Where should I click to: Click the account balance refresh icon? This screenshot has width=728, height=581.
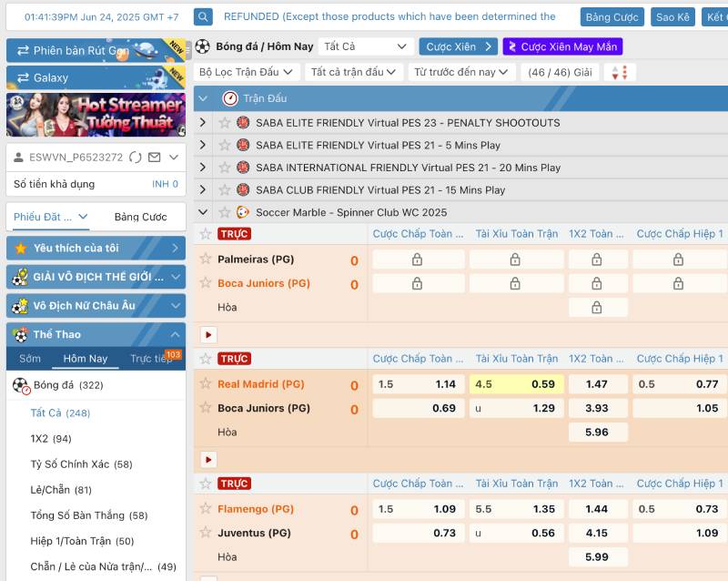point(136,158)
